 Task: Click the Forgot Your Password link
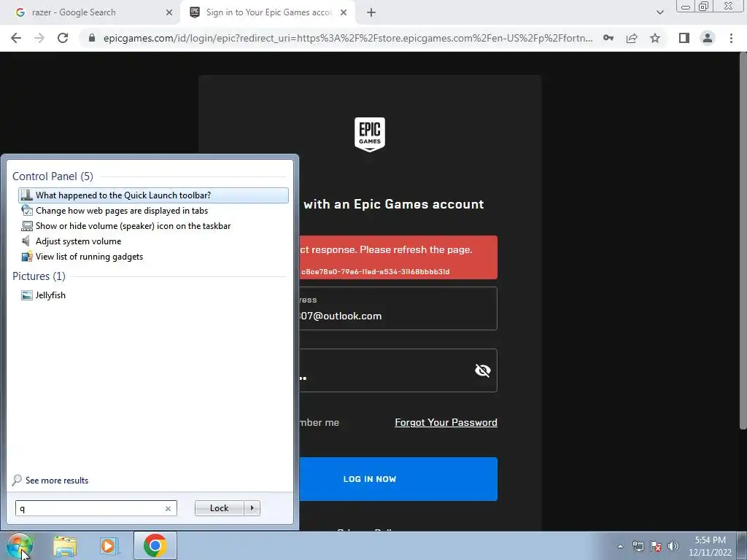coord(446,422)
